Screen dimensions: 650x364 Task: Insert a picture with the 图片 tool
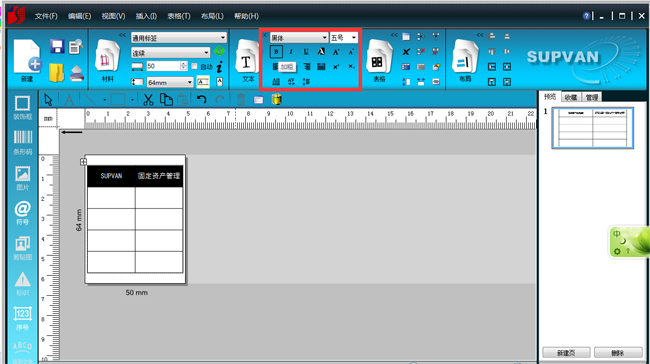pyautogui.click(x=23, y=178)
